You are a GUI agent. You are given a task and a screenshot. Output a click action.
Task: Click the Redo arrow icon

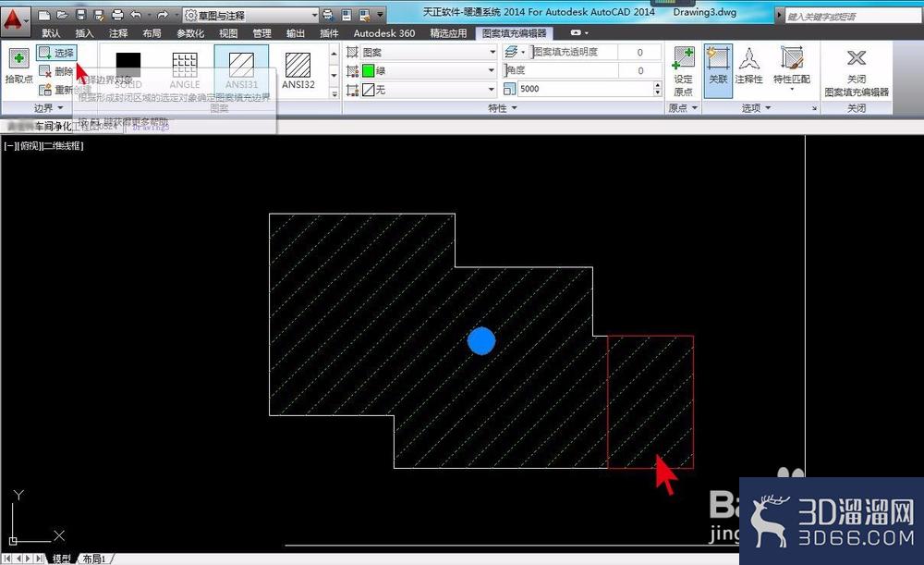162,15
